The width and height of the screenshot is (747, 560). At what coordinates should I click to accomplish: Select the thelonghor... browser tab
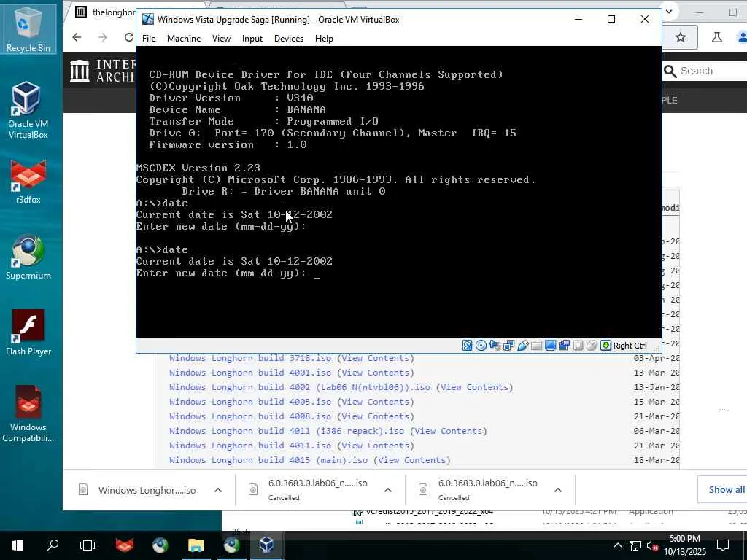105,12
